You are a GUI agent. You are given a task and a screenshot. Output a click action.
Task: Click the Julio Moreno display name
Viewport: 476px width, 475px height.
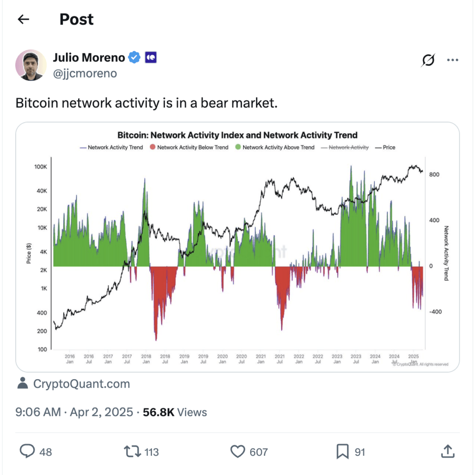89,57
